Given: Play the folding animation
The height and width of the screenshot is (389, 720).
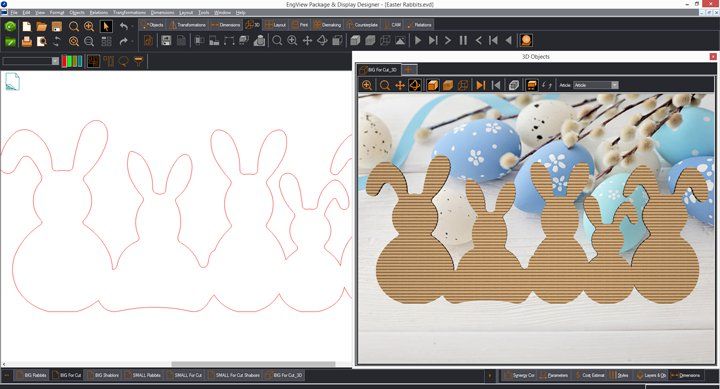Looking at the screenshot, I should [418, 41].
